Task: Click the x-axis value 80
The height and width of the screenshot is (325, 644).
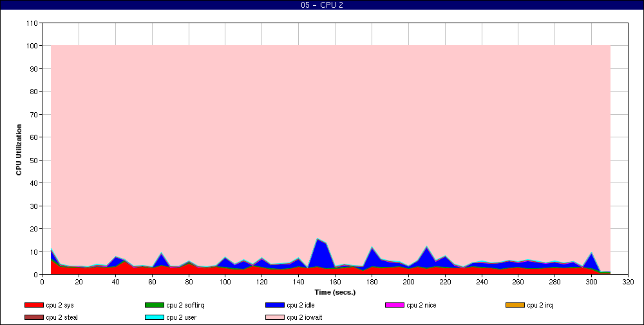Action: point(189,282)
